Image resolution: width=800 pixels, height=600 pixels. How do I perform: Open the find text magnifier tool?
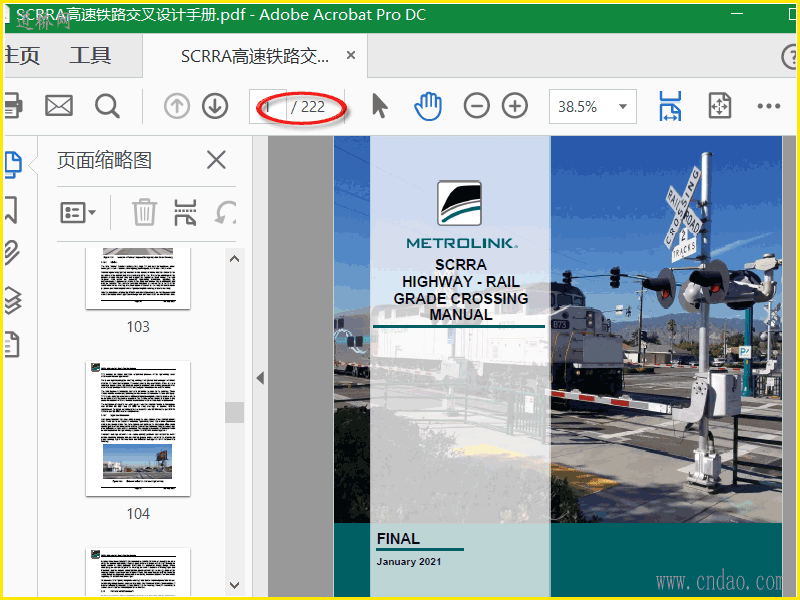pos(107,106)
